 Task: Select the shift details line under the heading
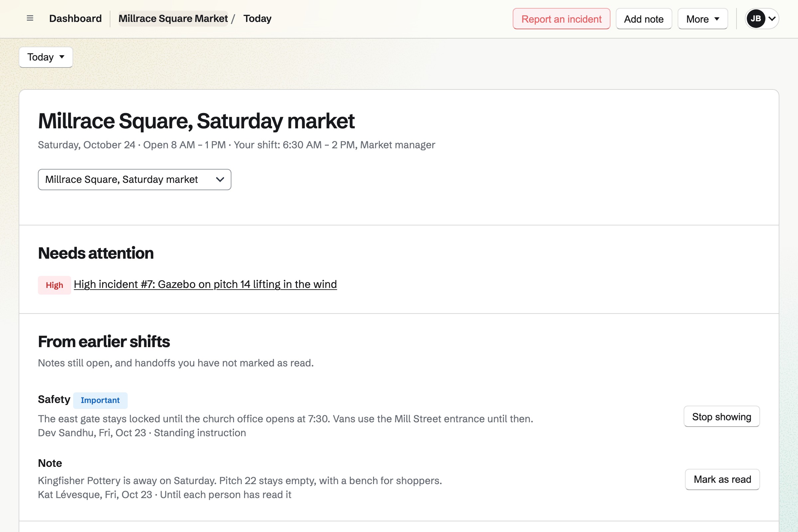(236, 145)
